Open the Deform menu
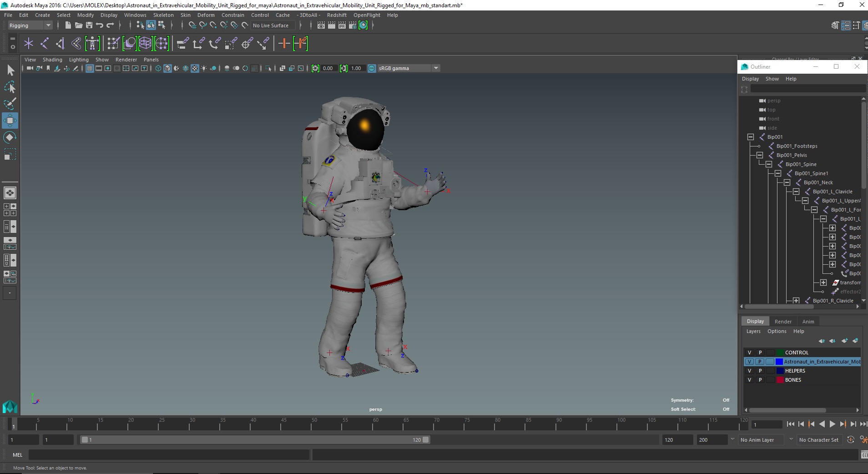Viewport: 868px width, 474px height. point(206,15)
